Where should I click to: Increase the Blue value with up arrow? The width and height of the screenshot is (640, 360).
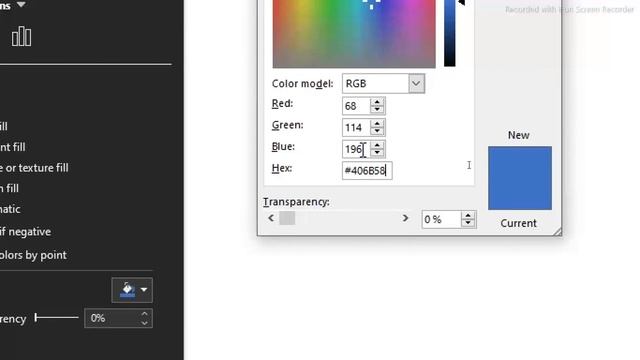pos(378,145)
